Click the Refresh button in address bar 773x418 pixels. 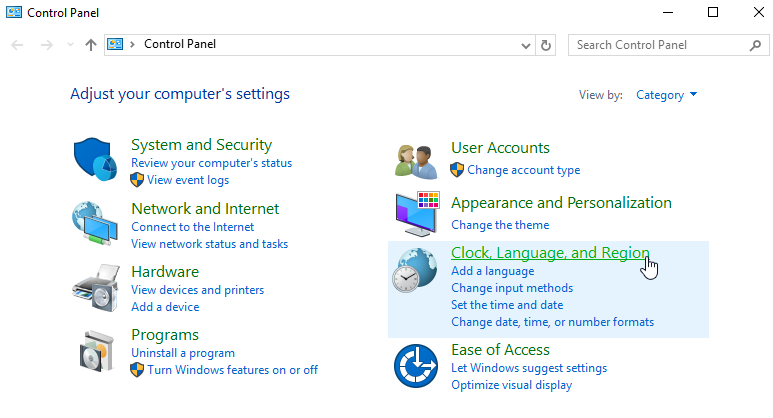coord(546,45)
